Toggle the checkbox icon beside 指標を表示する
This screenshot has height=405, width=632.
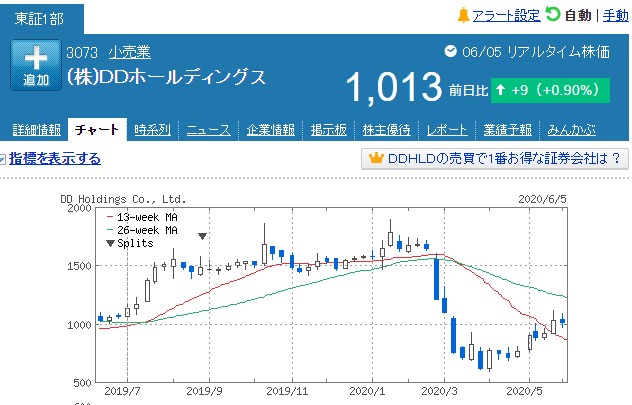pos(2,159)
